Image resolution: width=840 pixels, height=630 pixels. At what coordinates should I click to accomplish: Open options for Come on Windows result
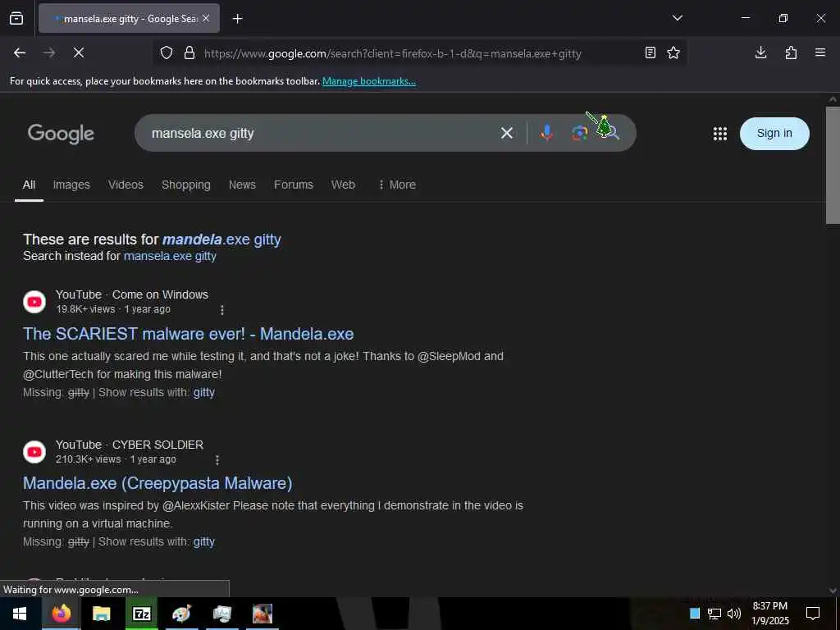click(x=222, y=309)
